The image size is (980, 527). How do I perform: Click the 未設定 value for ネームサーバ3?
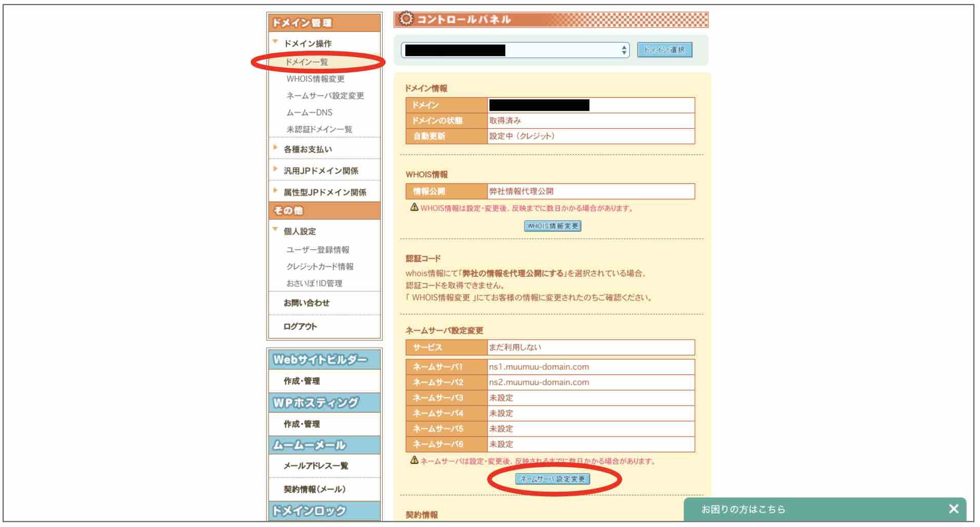501,398
